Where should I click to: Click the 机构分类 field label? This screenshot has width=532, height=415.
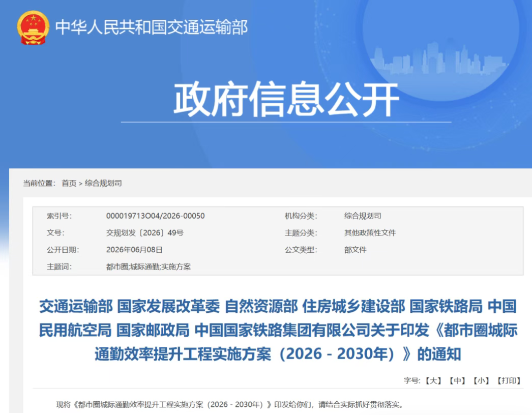point(301,216)
